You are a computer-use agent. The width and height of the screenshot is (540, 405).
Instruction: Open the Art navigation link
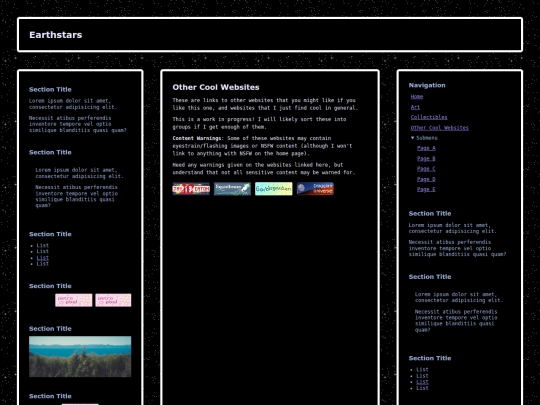click(x=415, y=107)
